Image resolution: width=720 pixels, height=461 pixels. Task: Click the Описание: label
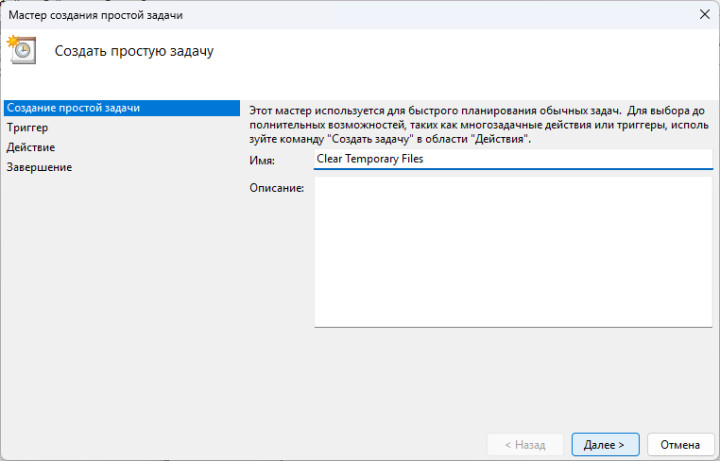(275, 188)
